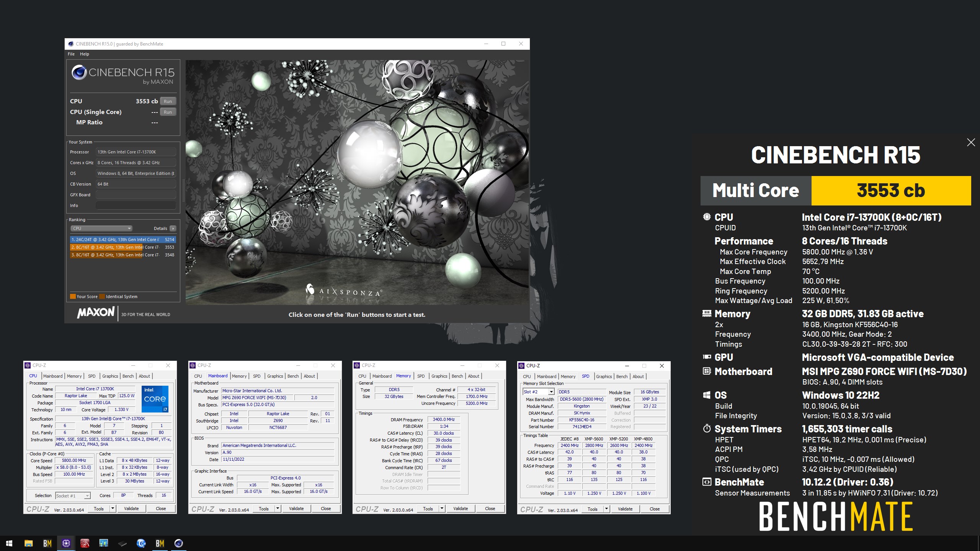980x551 pixels.
Task: Click the DRAM Frequency 3400.0 MHz value
Action: pos(444,419)
